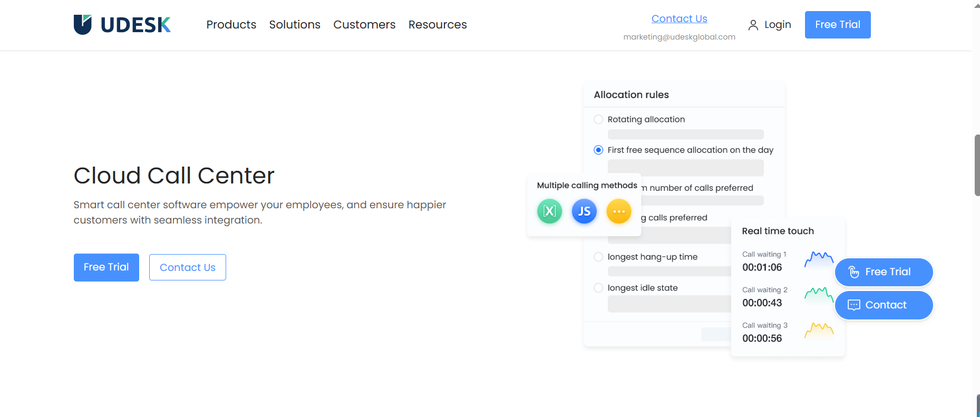Viewport: 980px width, 417px height.
Task: Click the blue Call waiting 1 sparkline
Action: click(819, 259)
